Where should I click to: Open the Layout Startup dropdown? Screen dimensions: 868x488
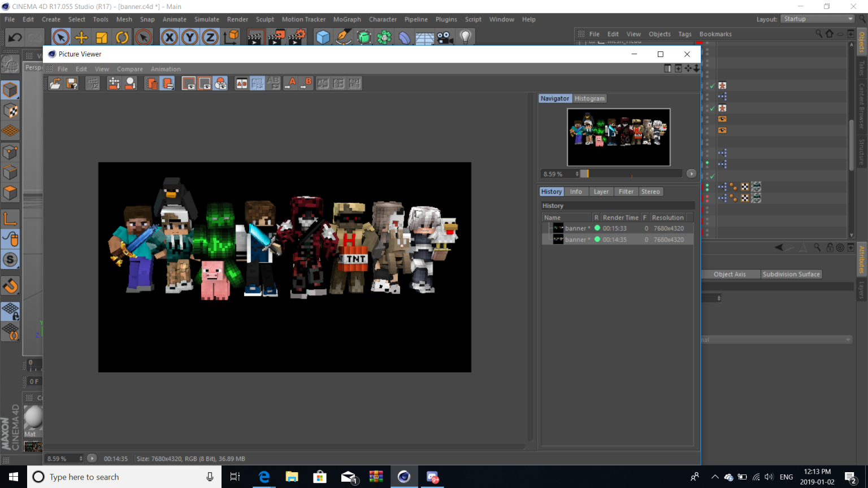click(x=818, y=19)
